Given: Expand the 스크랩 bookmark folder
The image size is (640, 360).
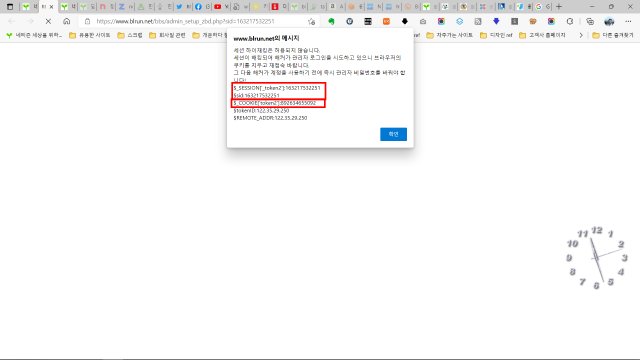Looking at the screenshot, I should click(130, 36).
